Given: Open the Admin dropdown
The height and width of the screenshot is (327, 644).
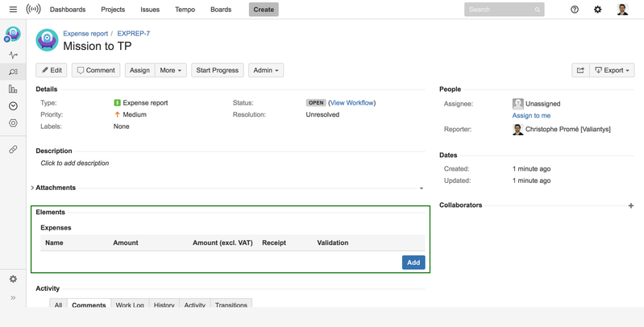Looking at the screenshot, I should [x=265, y=70].
